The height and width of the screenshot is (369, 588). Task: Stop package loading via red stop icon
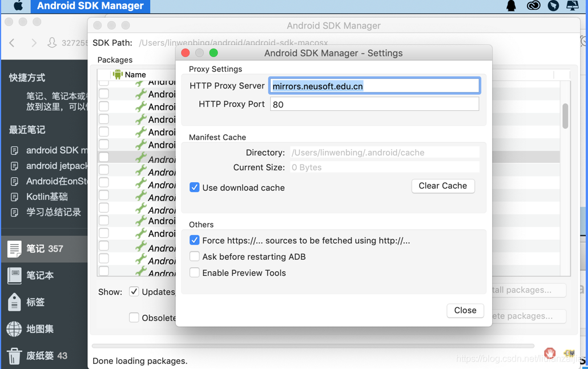click(x=550, y=353)
